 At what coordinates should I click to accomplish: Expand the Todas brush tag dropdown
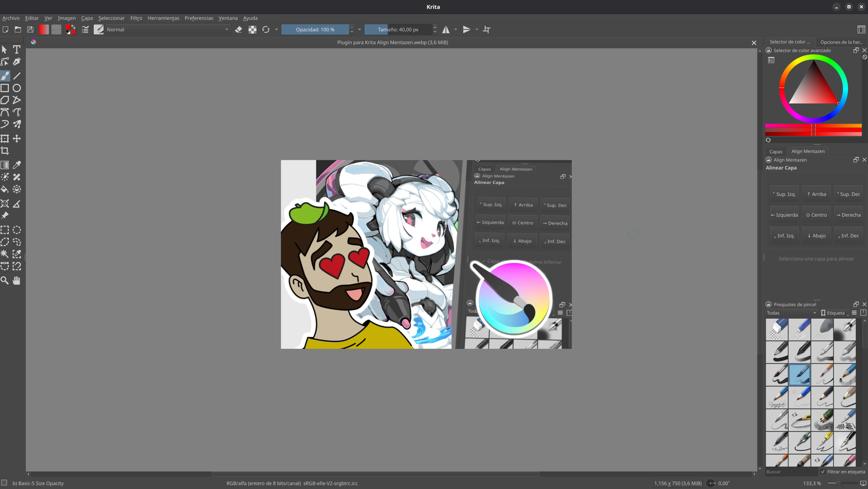(791, 313)
